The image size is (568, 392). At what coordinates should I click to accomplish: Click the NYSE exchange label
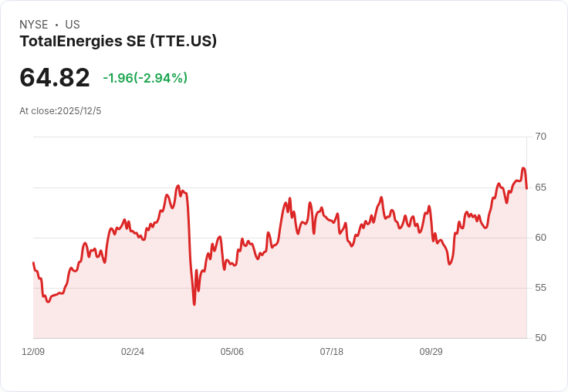34,24
